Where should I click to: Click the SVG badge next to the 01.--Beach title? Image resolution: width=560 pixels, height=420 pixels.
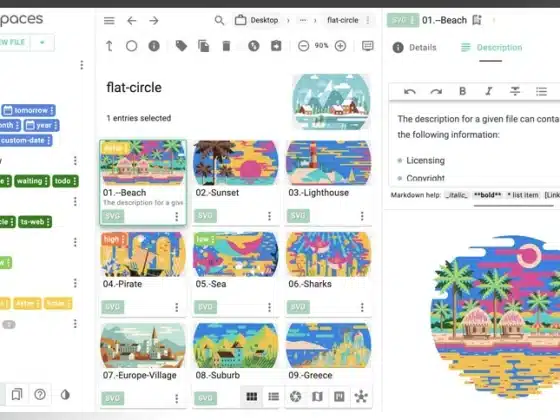(402, 20)
